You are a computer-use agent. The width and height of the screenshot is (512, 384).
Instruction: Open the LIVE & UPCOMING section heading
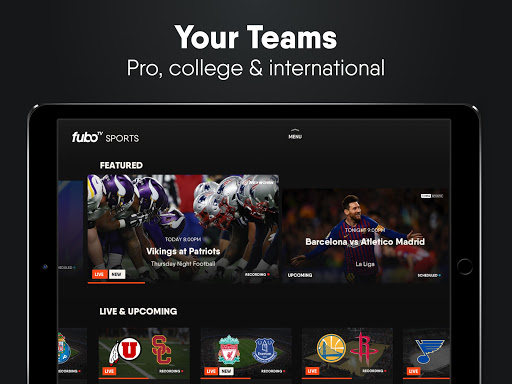point(138,311)
